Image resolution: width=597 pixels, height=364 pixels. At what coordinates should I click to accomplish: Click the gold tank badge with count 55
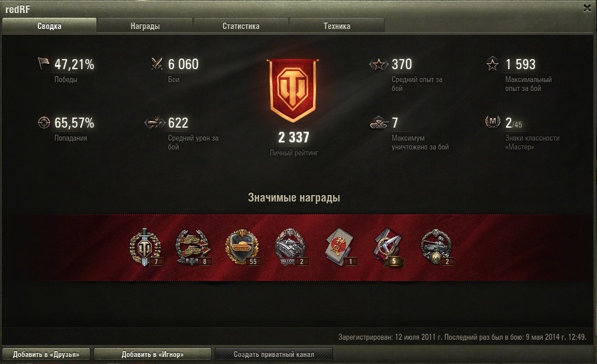[242, 247]
